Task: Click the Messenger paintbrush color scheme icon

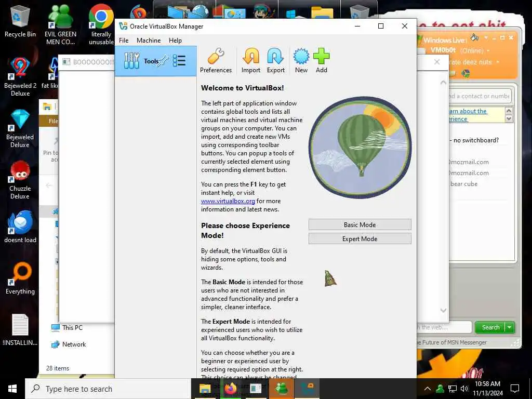Action: [474, 37]
